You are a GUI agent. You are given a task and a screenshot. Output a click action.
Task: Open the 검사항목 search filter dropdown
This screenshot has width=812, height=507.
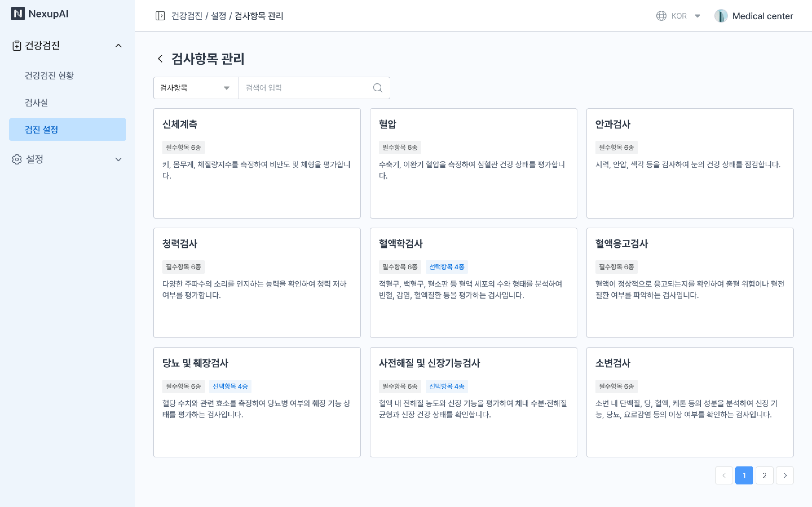[196, 88]
